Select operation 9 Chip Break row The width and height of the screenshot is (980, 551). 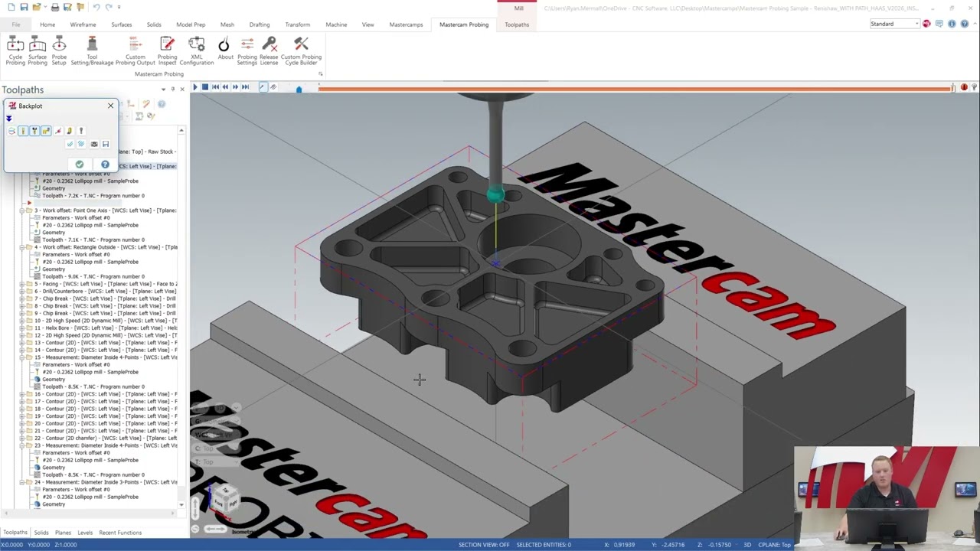[x=106, y=314]
